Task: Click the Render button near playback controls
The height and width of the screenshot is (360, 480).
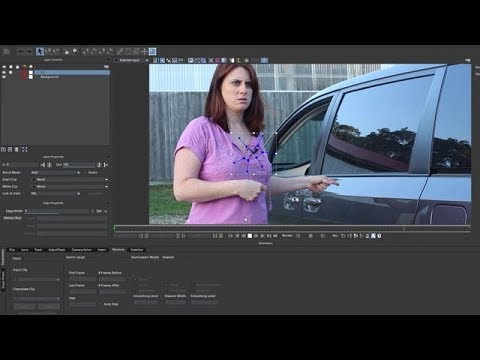Action: click(x=287, y=235)
